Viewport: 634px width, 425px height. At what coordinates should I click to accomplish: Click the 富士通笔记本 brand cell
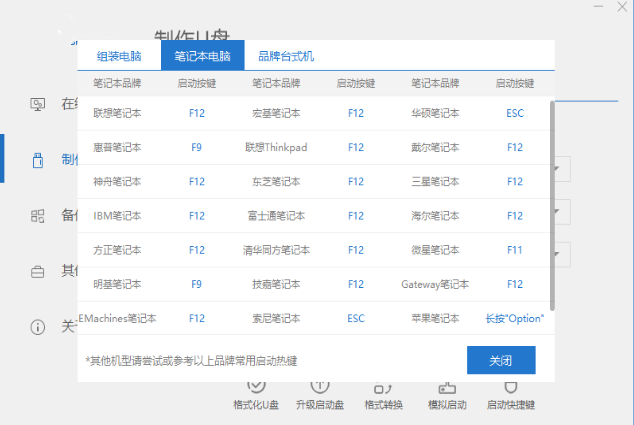coord(276,216)
